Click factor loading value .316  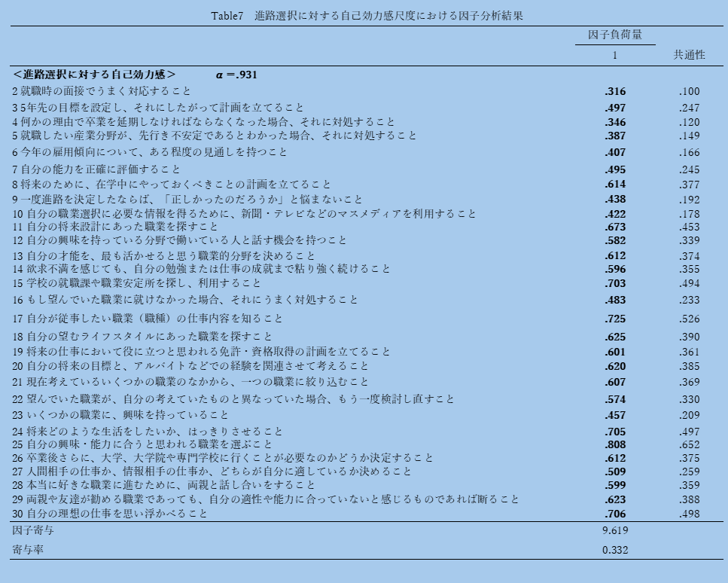614,91
